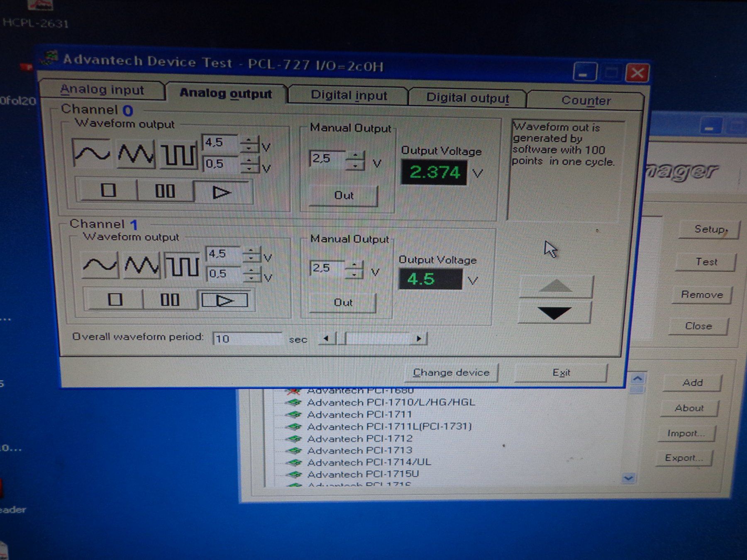
Task: Click Channel 1 high voltage 4,5 field
Action: tap(223, 253)
